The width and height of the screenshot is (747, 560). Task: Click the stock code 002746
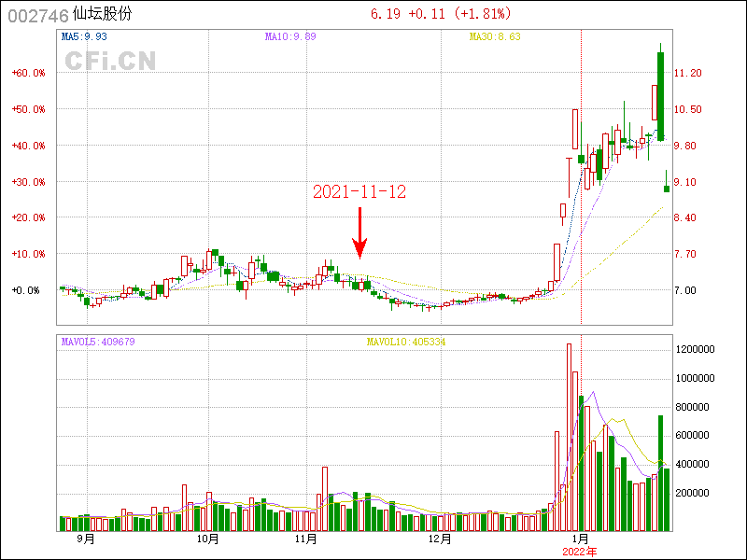(37, 14)
